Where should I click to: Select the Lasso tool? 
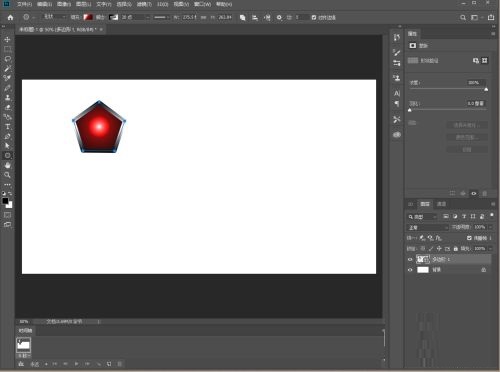[x=7, y=59]
